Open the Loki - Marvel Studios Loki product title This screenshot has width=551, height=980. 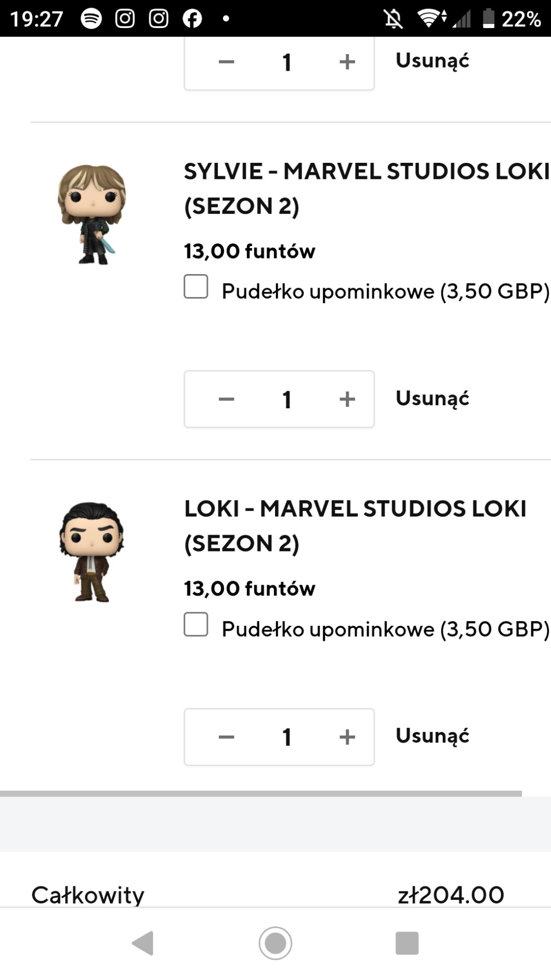tap(355, 526)
